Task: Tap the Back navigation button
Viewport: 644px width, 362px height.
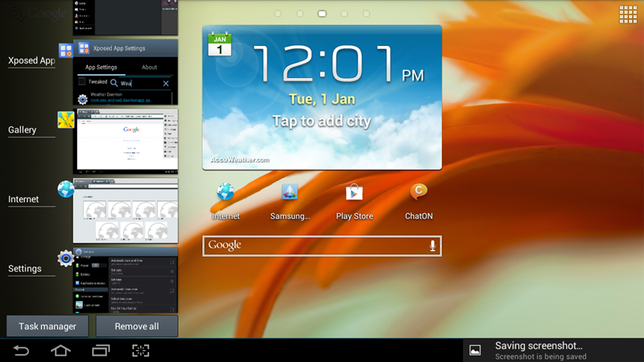Action: click(x=21, y=351)
